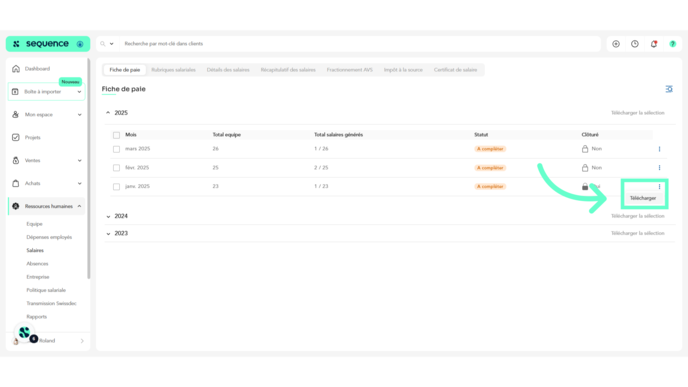This screenshot has height=387, width=688.
Task: Click the Boîte à importer icon
Action: (15, 92)
